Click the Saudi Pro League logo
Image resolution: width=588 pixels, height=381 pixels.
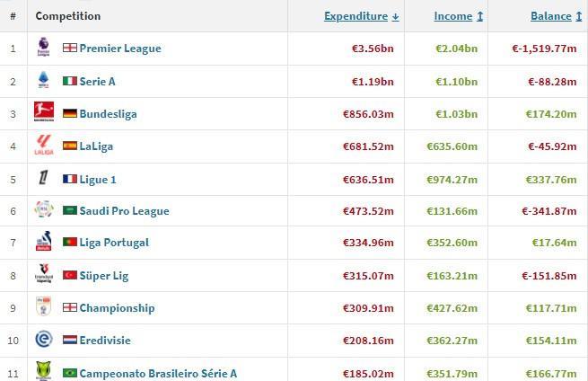pyautogui.click(x=43, y=211)
